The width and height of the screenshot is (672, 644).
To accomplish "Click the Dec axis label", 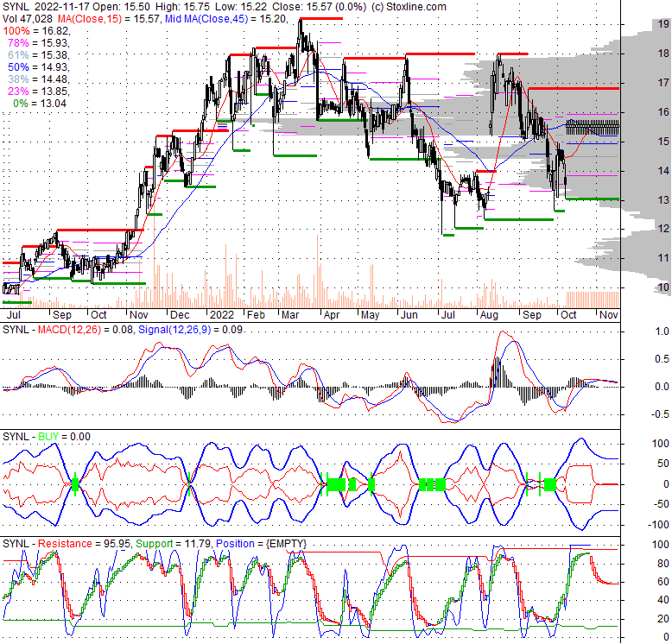I will pyautogui.click(x=180, y=315).
